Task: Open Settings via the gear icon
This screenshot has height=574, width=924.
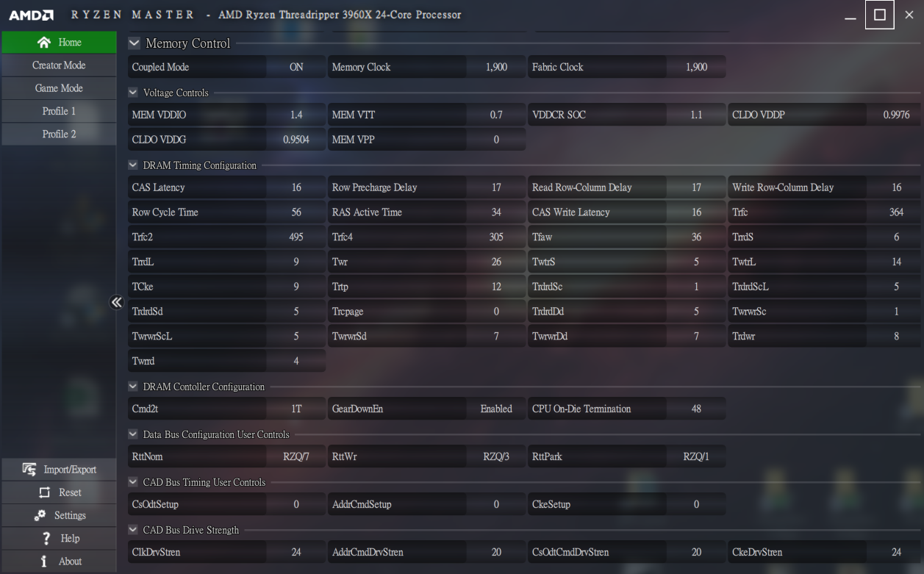Action: click(x=40, y=515)
